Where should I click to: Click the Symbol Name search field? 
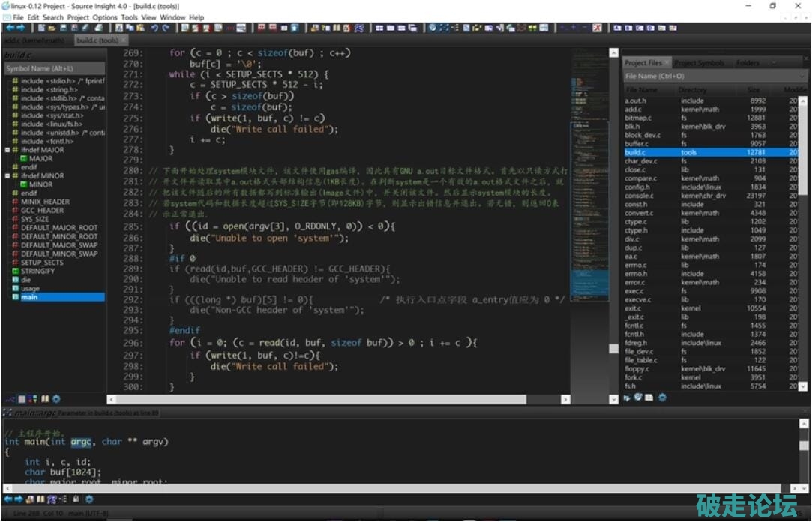pyautogui.click(x=52, y=68)
